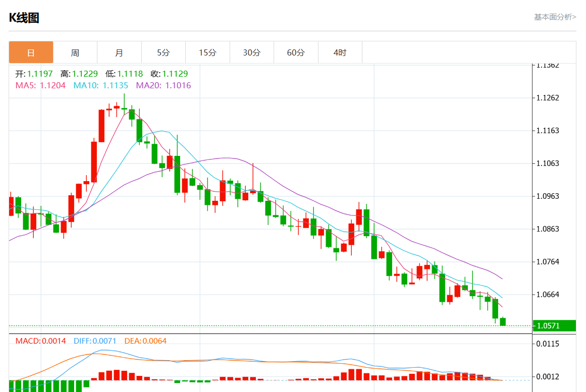586x392 pixels.
Task: Click the current price tag 1.0571
Action: pyautogui.click(x=554, y=325)
